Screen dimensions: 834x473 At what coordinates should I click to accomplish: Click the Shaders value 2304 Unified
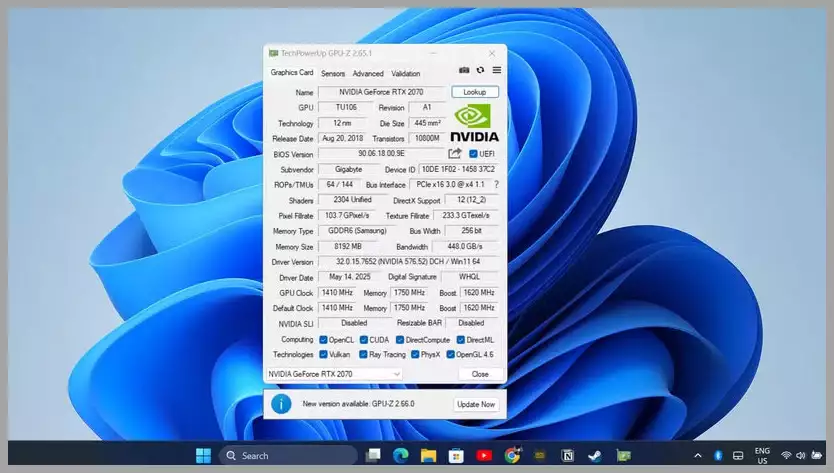352,200
